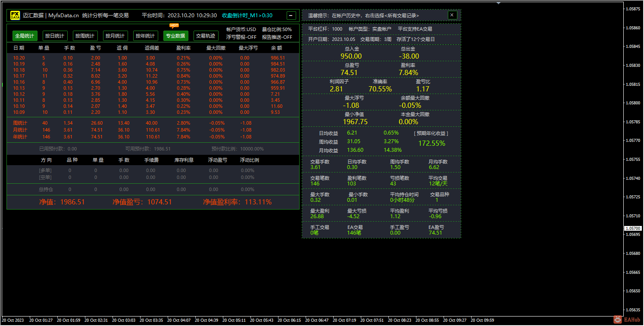Click the platform time 2023.10.20 10:29:30

pyautogui.click(x=192, y=16)
